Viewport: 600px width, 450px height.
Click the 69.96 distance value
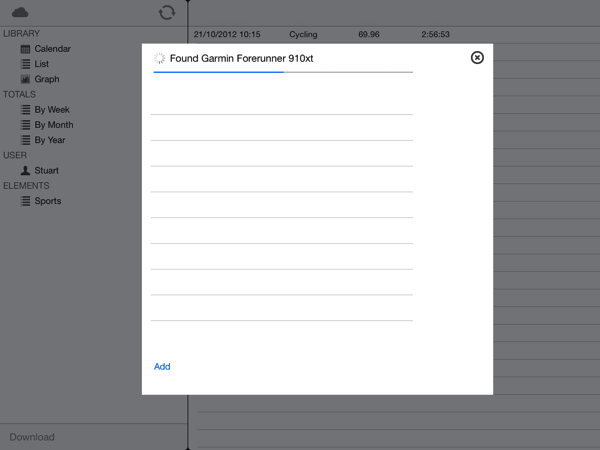[369, 34]
